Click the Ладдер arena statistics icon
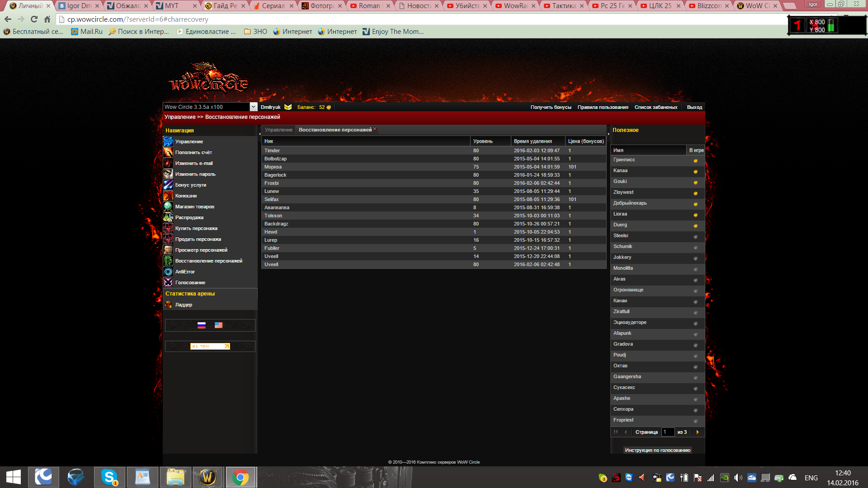The width and height of the screenshot is (868, 488). (x=168, y=305)
